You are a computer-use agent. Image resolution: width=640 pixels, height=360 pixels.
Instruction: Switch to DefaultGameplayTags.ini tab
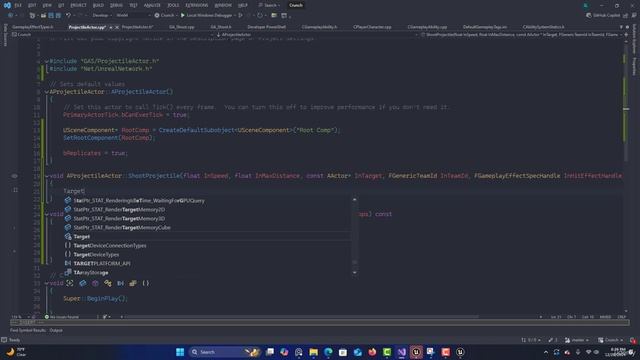coord(484,27)
